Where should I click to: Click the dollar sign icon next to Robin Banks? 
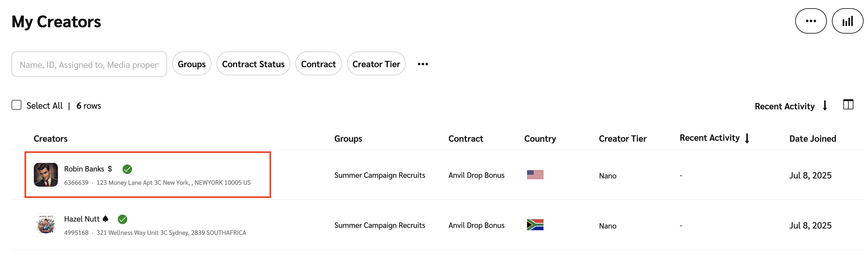pos(110,169)
